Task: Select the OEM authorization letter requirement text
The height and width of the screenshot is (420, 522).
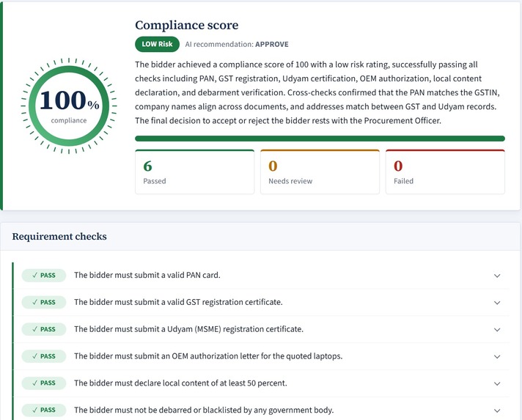Action: (x=208, y=356)
